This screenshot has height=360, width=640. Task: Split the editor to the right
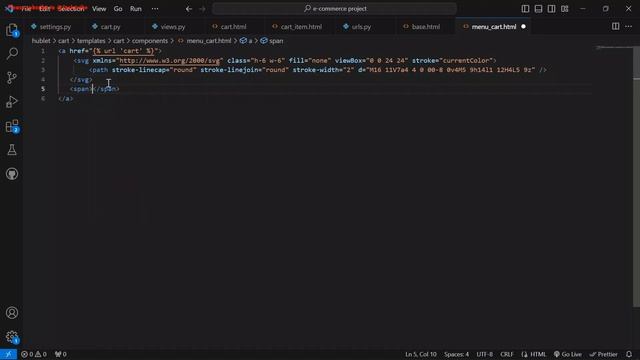point(615,27)
